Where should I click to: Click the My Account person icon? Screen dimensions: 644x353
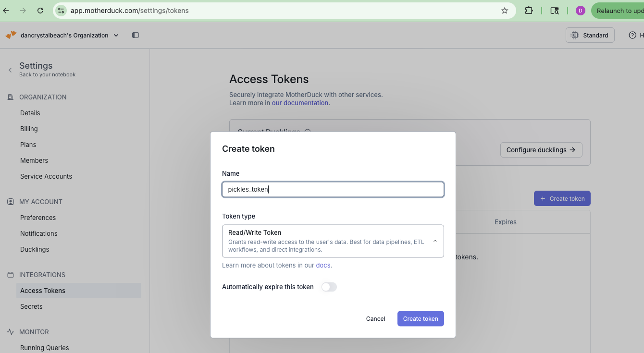pos(11,202)
